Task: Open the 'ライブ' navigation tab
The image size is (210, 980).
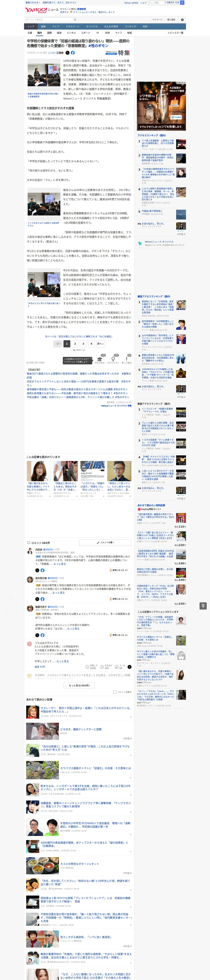Action: coord(56,26)
